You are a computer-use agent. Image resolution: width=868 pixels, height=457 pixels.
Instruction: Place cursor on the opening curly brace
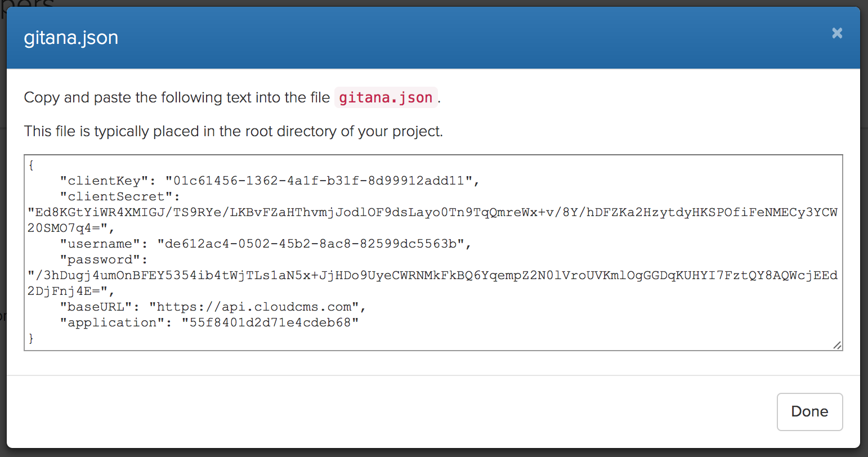tap(31, 165)
